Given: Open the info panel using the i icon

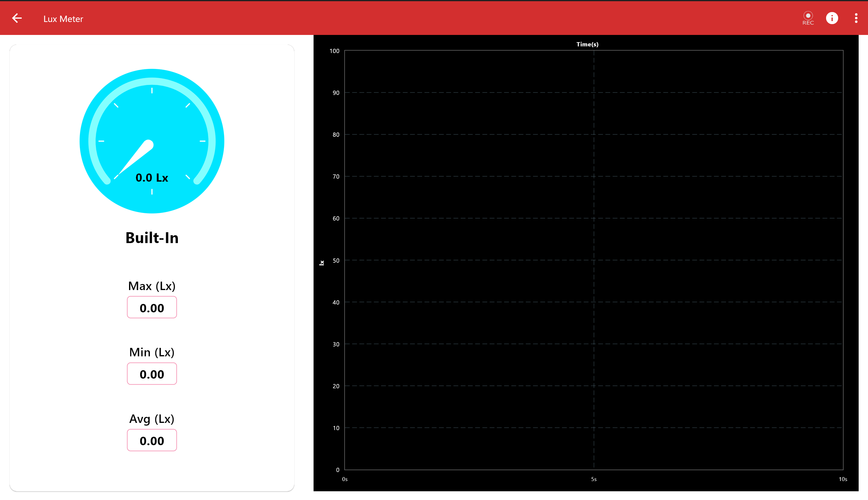Looking at the screenshot, I should click(x=832, y=18).
